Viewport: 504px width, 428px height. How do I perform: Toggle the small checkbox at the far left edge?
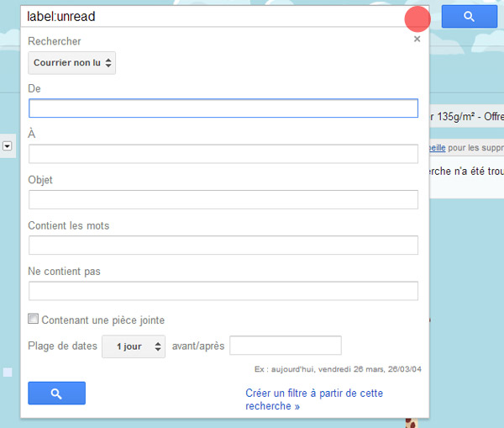click(x=8, y=372)
